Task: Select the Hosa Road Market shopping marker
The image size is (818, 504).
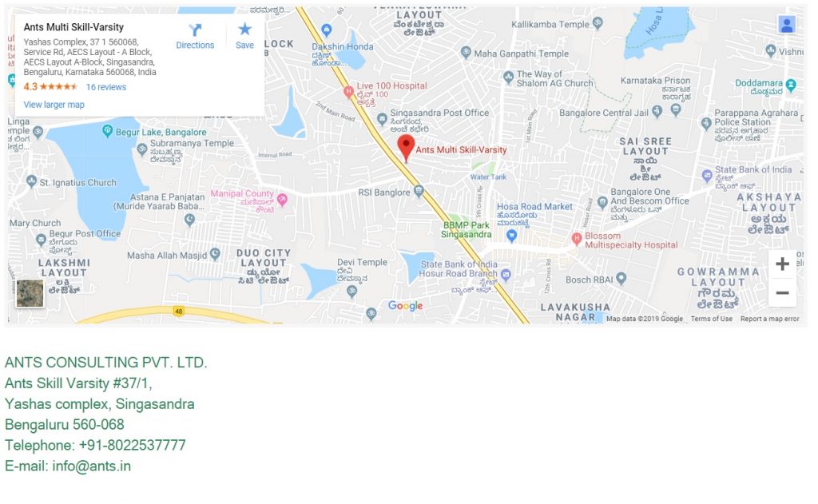Action: 512,236
